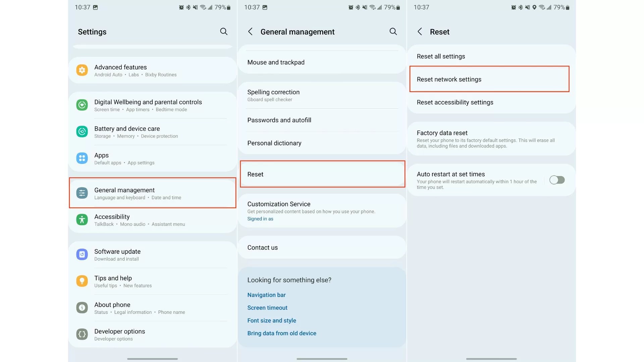Open search on General management screen

point(393,32)
